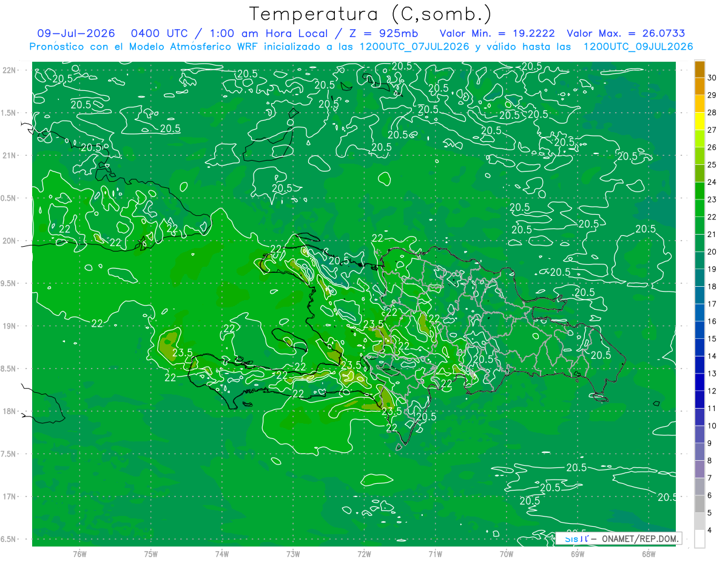The height and width of the screenshot is (562, 728).
Task: Click the '18N' latitude axis label
Action: pyautogui.click(x=10, y=411)
